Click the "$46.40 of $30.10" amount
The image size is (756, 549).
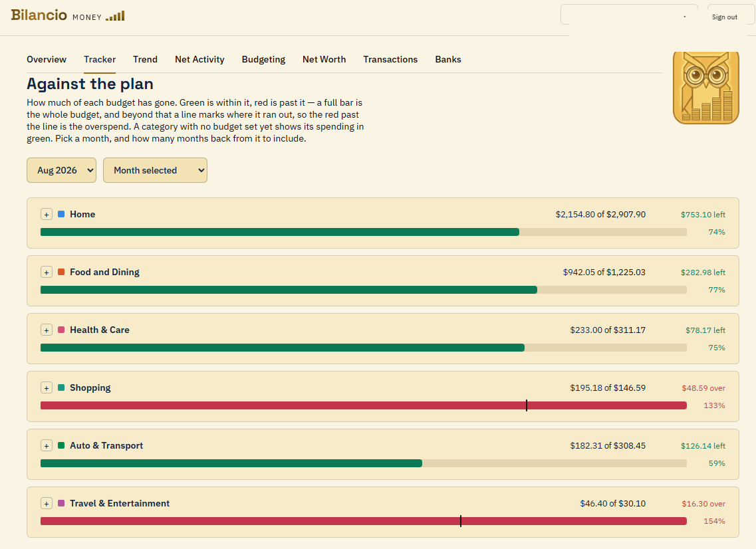click(x=613, y=504)
